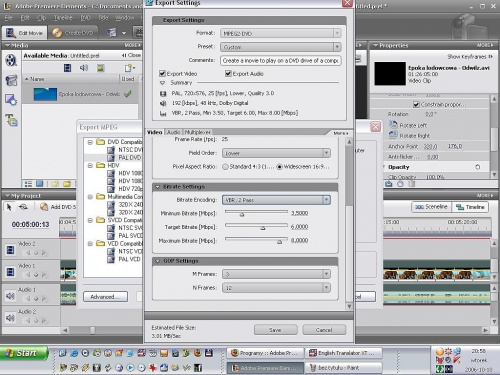This screenshot has width=500, height=375.
Task: Open the M Frames dropdown
Action: tap(276, 274)
